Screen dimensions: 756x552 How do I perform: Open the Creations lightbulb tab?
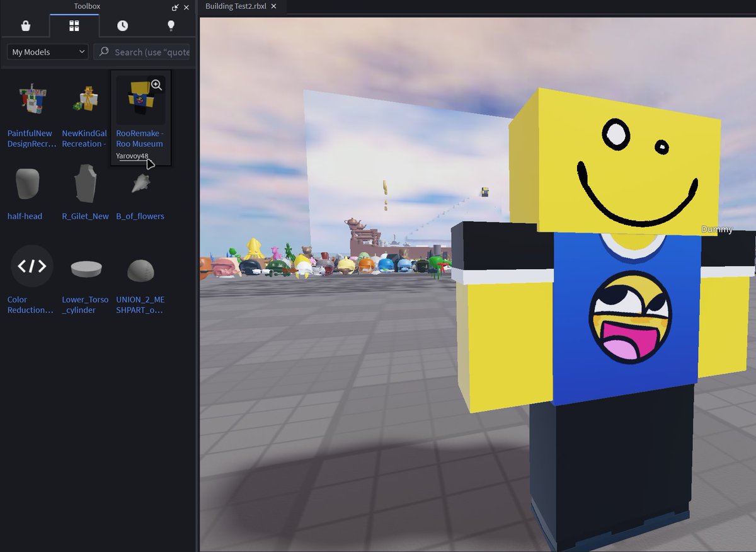point(171,26)
